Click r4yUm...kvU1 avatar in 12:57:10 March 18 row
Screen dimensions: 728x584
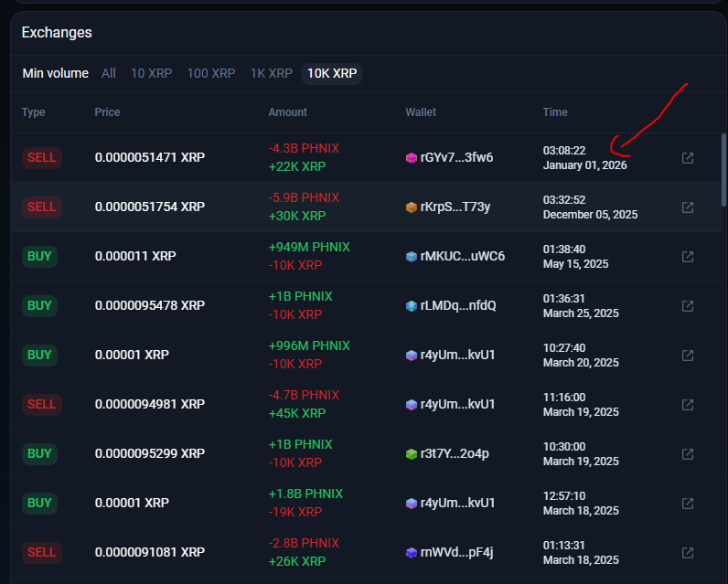(412, 504)
